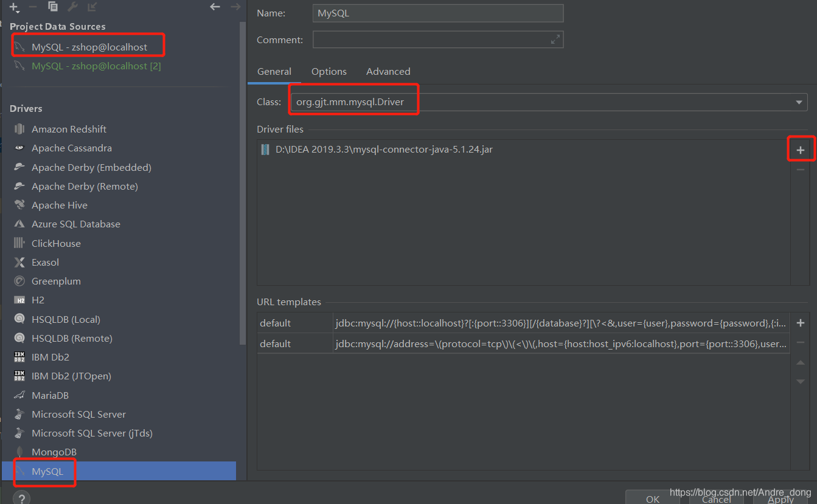
Task: Go forward with the right arrow
Action: tap(235, 7)
